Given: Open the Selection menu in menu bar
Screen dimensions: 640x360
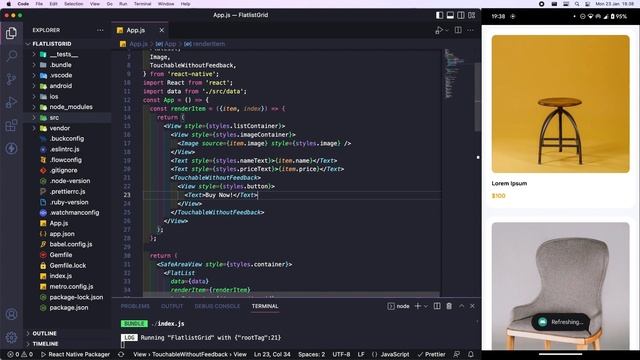Looking at the screenshot, I should (x=73, y=4).
